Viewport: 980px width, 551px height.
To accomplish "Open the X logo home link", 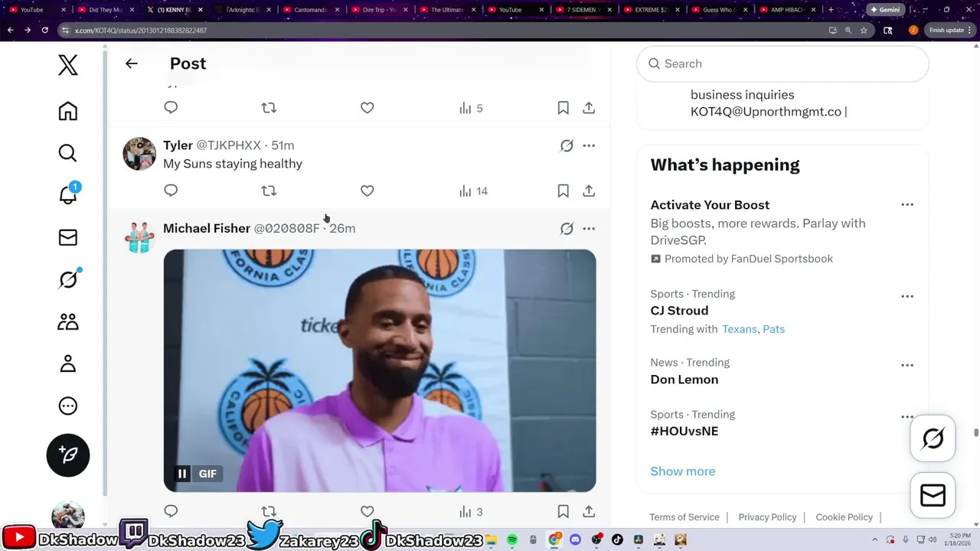I will [68, 65].
